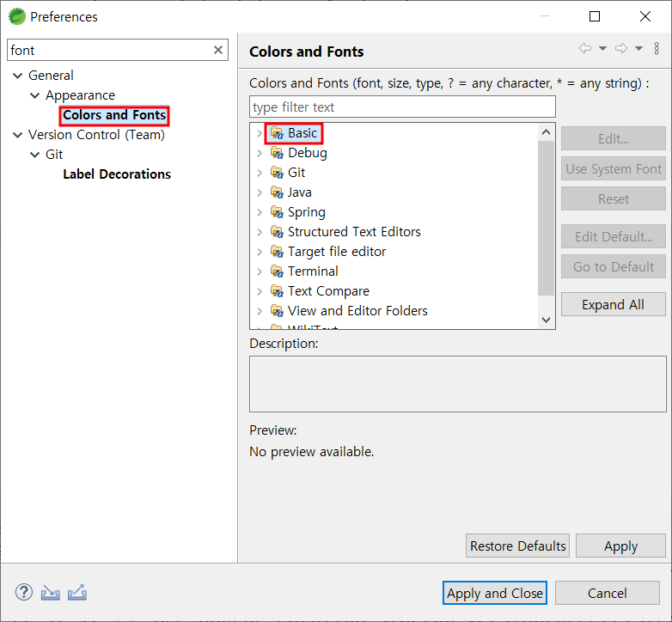The width and height of the screenshot is (672, 622).
Task: Click the Cancel button
Action: coord(608,593)
